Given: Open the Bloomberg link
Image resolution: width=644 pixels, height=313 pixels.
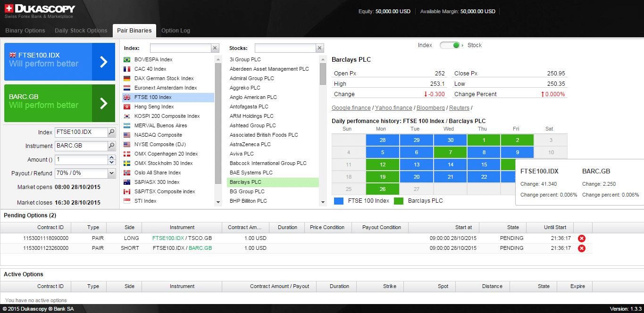Looking at the screenshot, I should click(430, 108).
